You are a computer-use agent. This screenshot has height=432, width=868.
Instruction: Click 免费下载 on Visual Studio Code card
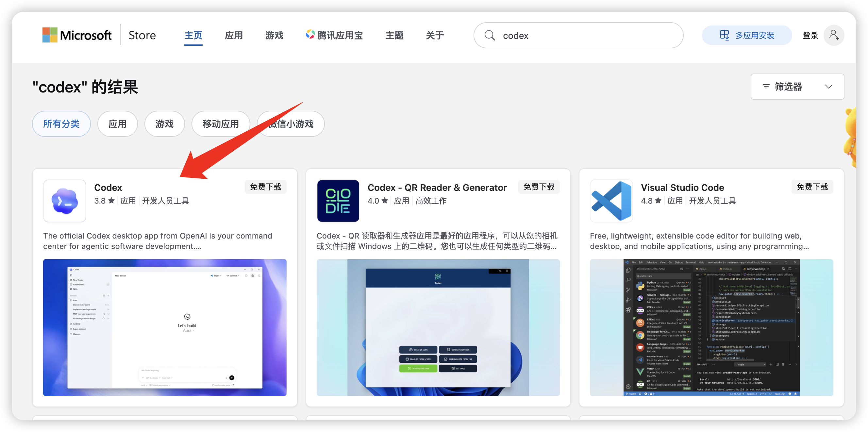click(812, 187)
